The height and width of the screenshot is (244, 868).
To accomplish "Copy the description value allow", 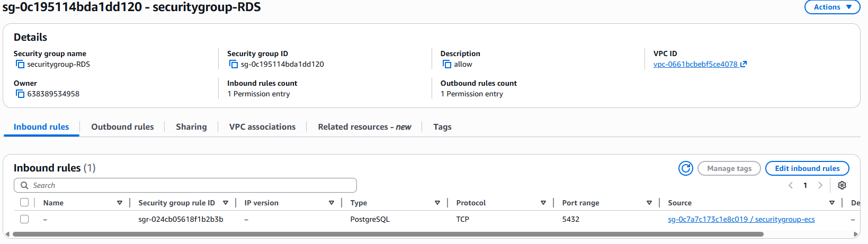I will (x=447, y=64).
